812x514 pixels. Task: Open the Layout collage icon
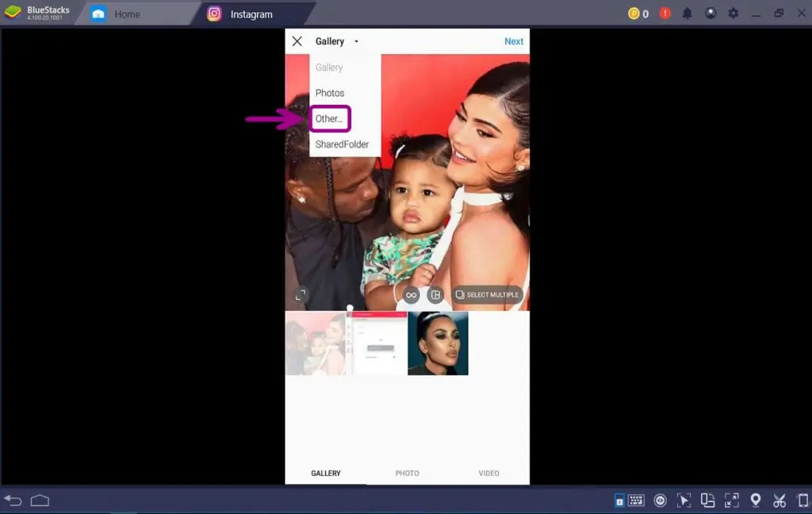click(x=435, y=295)
